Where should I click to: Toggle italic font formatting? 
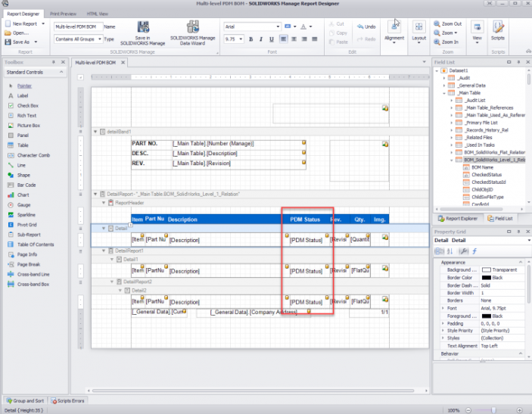pyautogui.click(x=261, y=39)
